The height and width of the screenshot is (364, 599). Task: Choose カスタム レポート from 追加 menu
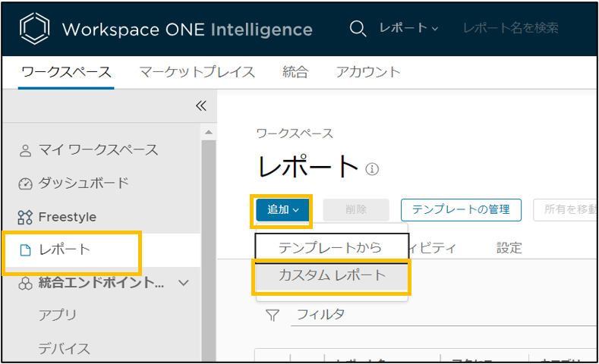click(x=332, y=275)
